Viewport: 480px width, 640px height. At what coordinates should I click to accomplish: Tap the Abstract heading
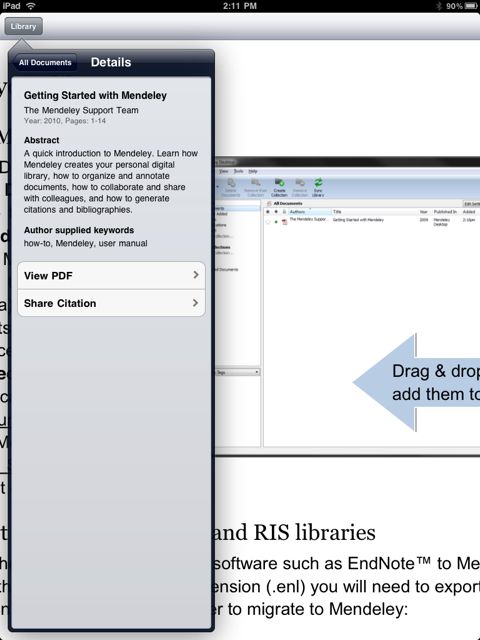pos(42,140)
